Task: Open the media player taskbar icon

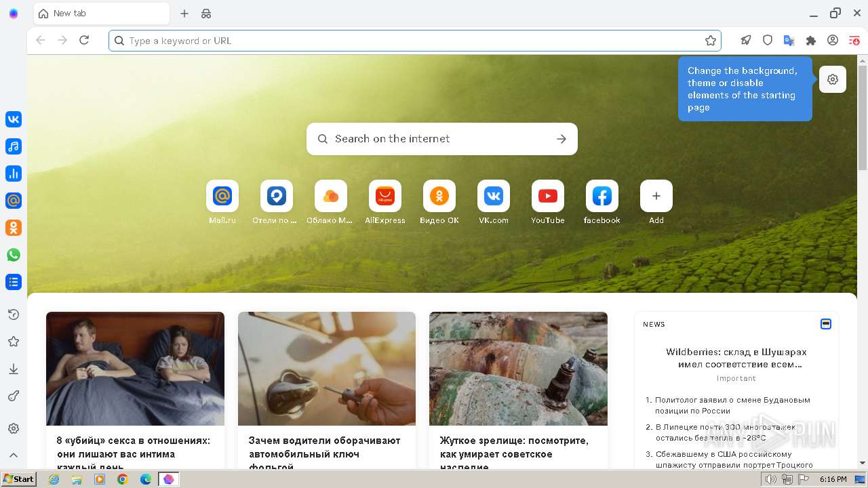Action: [100, 479]
